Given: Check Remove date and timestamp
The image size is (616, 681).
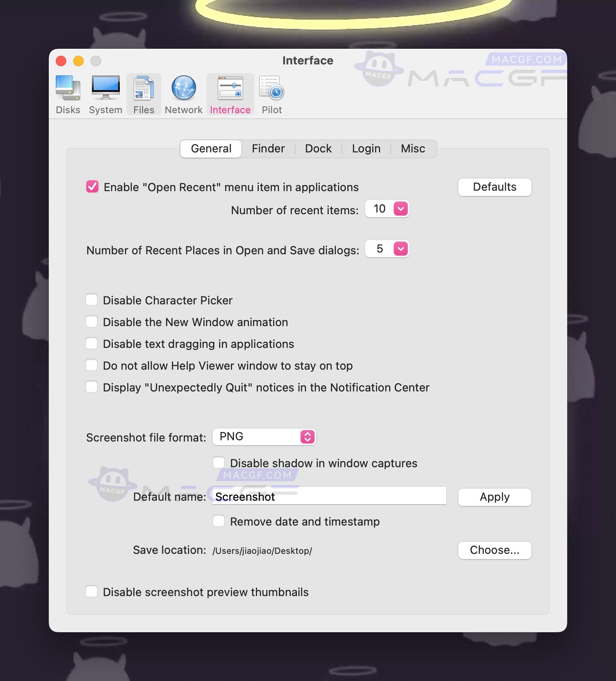Looking at the screenshot, I should pyautogui.click(x=219, y=521).
